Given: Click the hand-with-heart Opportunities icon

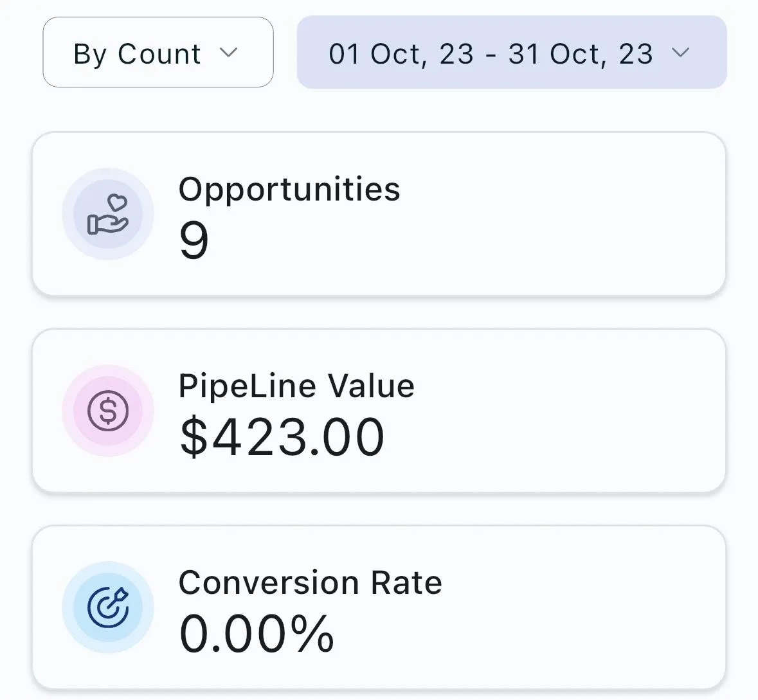Looking at the screenshot, I should (x=108, y=214).
